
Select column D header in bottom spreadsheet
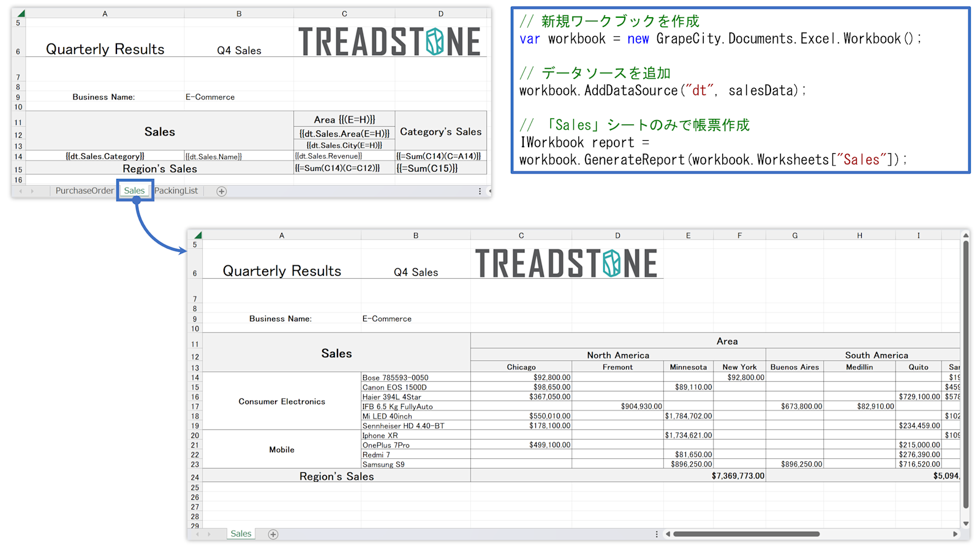click(x=617, y=235)
